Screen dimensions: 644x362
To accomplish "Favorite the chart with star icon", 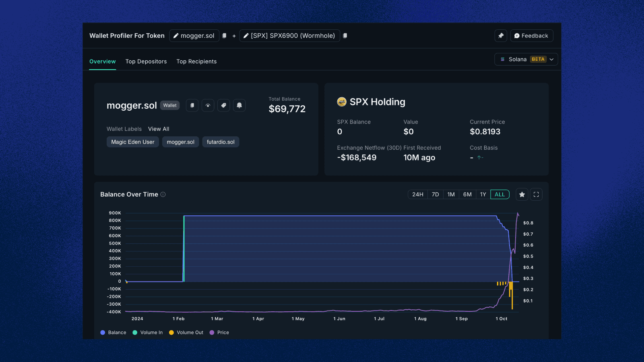I will coord(522,195).
